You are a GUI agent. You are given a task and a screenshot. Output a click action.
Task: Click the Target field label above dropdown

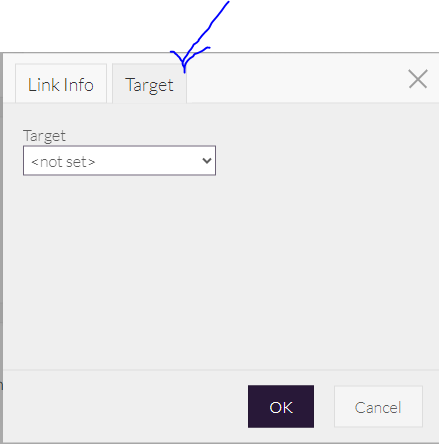click(x=44, y=136)
